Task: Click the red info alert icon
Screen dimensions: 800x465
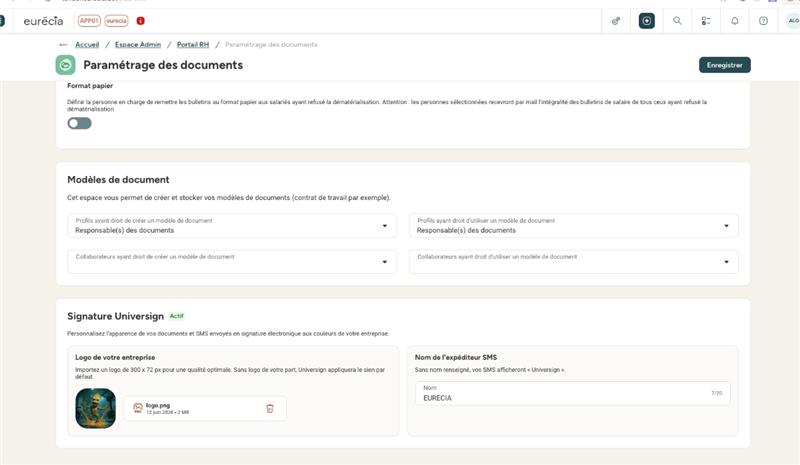Action: (x=141, y=21)
